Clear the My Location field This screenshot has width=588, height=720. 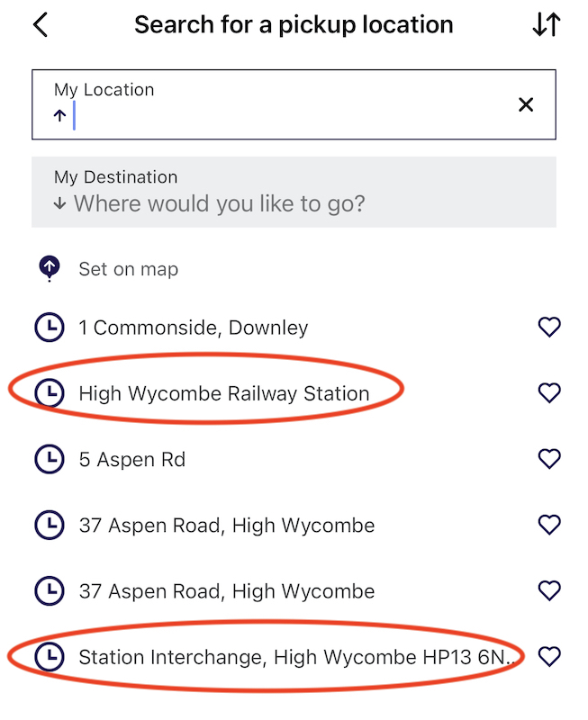(526, 104)
